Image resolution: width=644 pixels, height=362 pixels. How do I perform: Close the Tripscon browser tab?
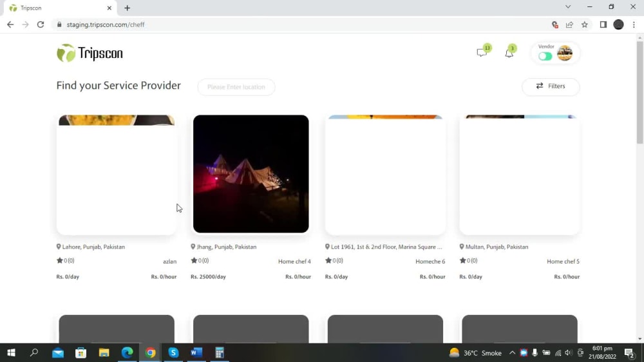109,8
